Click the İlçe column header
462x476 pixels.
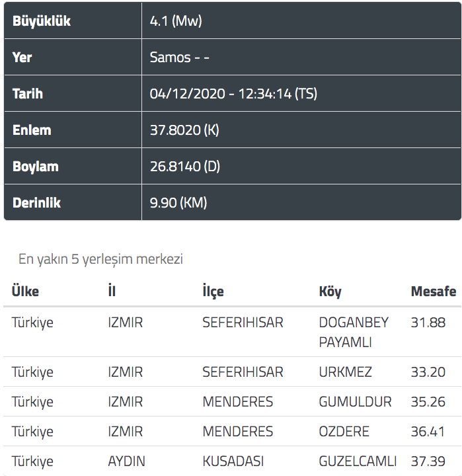pos(213,292)
